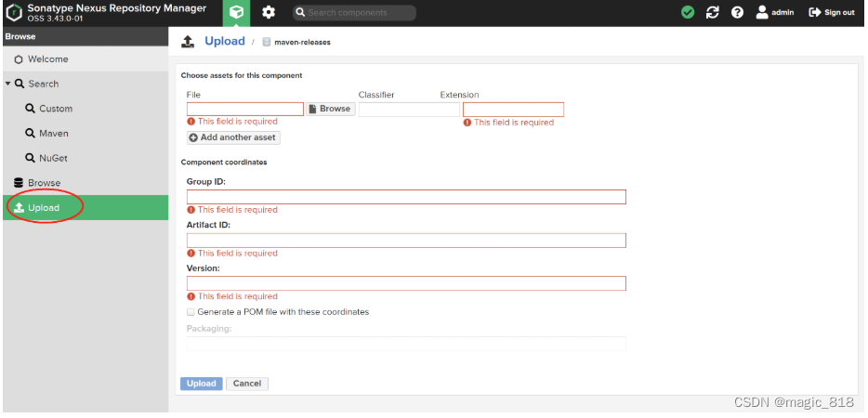This screenshot has height=418, width=868.
Task: Click the Sonatype Nexus logo icon
Action: point(14,13)
